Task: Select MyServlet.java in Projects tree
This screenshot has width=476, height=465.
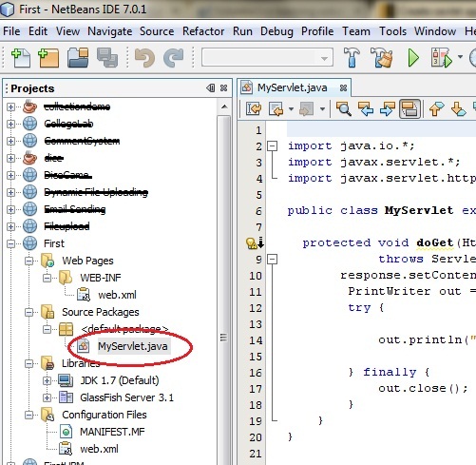Action: point(132,346)
